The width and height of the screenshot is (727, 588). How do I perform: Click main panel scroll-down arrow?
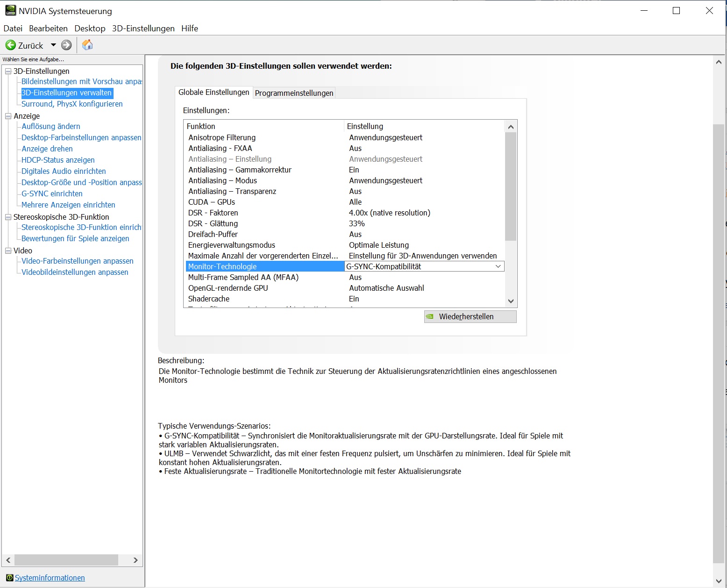click(x=719, y=581)
